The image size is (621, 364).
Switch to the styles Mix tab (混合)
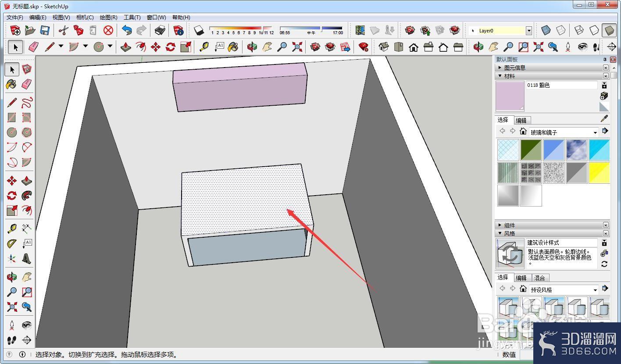[539, 278]
